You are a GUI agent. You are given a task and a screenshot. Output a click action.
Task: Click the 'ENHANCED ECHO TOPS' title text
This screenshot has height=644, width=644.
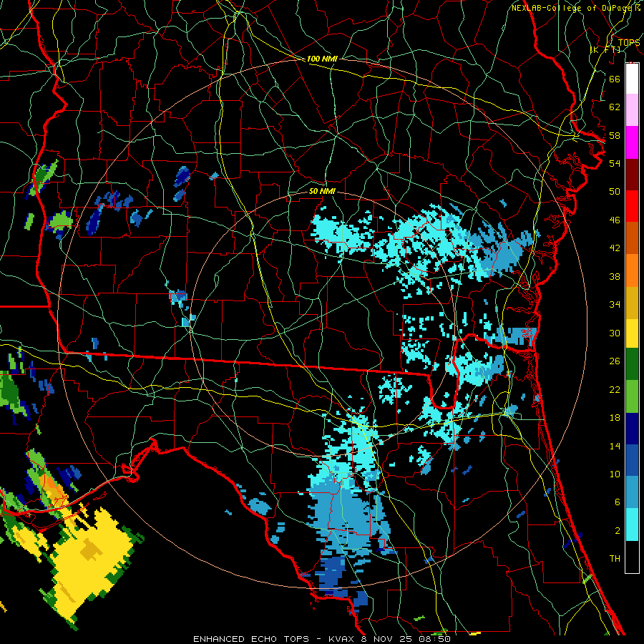(x=251, y=639)
